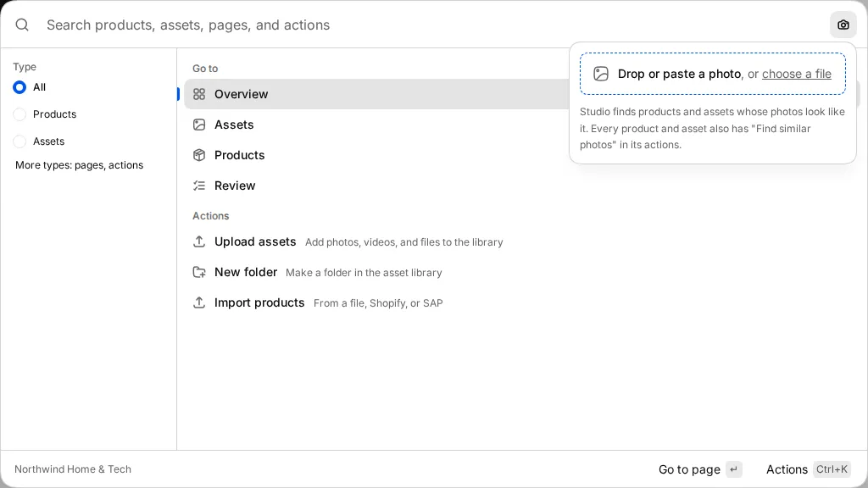868x488 pixels.
Task: Focus the search products and assets field
Action: (431, 25)
